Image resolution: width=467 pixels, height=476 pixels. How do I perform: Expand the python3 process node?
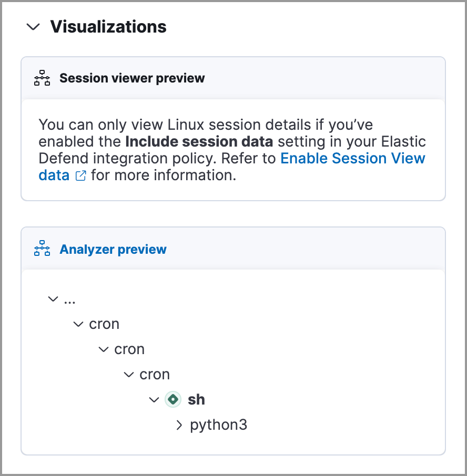pos(180,425)
